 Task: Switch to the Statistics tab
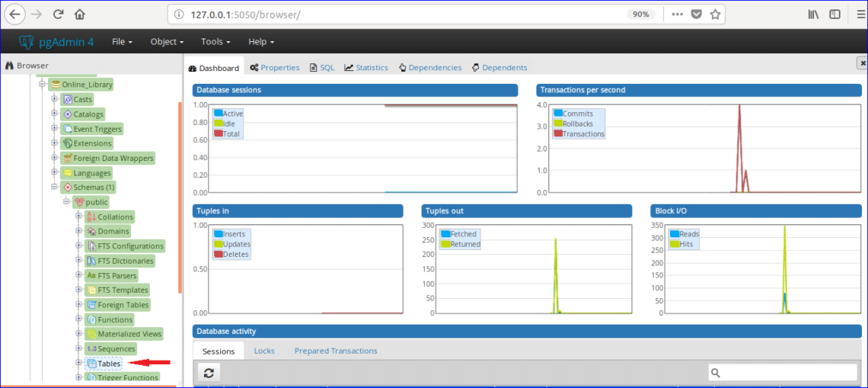click(x=366, y=68)
